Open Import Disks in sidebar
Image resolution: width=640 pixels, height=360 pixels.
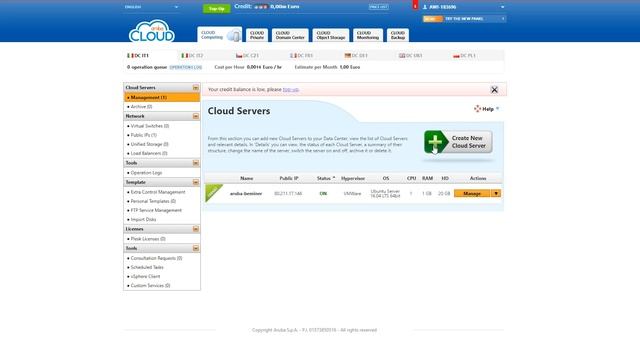click(x=143, y=220)
